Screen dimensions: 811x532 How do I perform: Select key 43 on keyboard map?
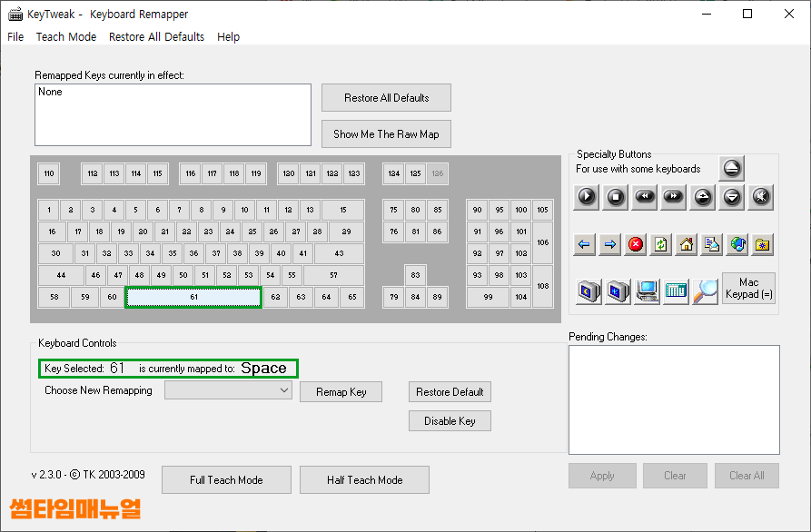point(339,253)
